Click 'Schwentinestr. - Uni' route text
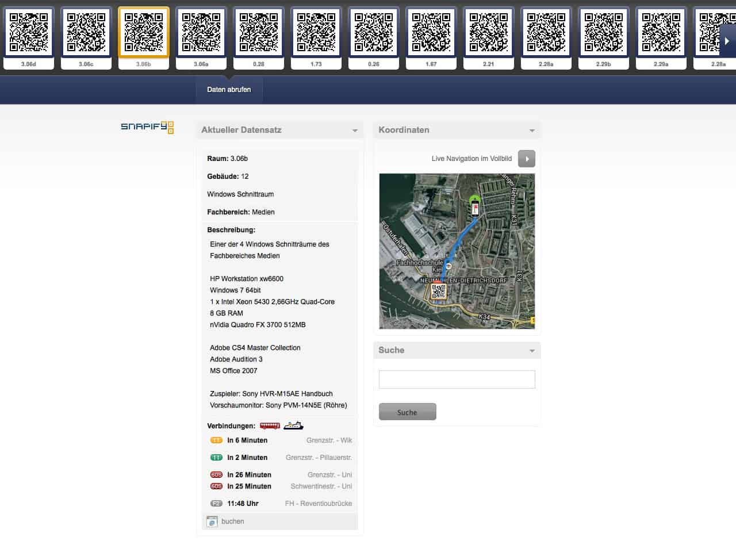Image resolution: width=736 pixels, height=560 pixels. coord(321,486)
